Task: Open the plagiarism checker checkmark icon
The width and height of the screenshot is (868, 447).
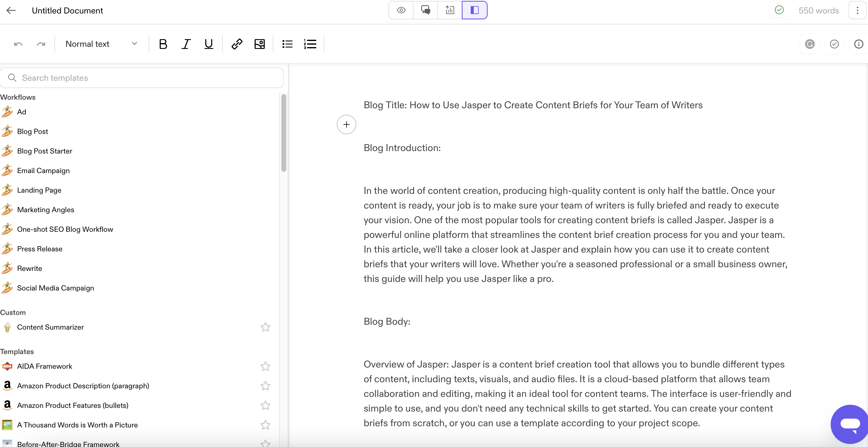Action: pos(834,44)
